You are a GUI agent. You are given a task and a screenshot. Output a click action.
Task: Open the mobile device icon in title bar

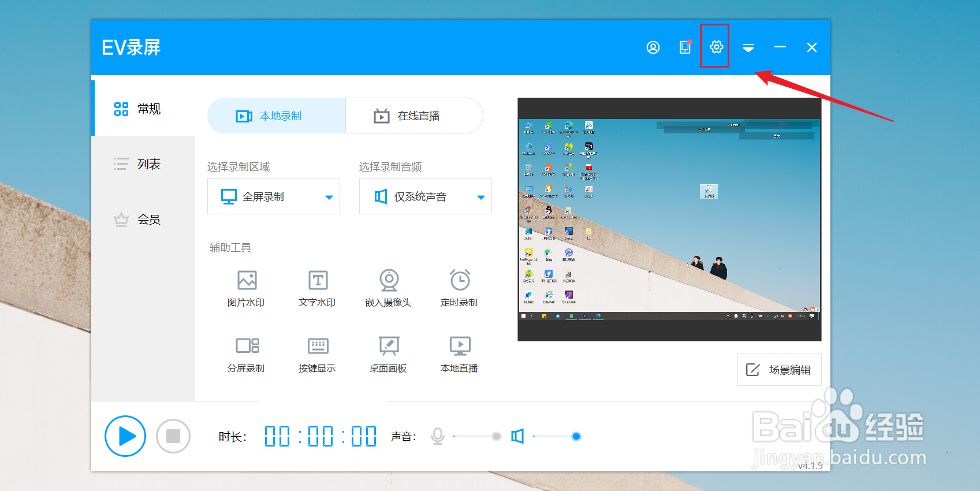(685, 47)
